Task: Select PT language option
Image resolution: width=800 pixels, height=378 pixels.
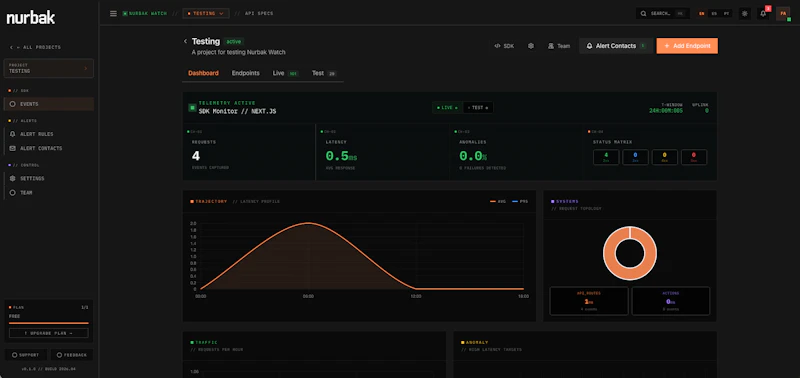Action: coord(727,14)
